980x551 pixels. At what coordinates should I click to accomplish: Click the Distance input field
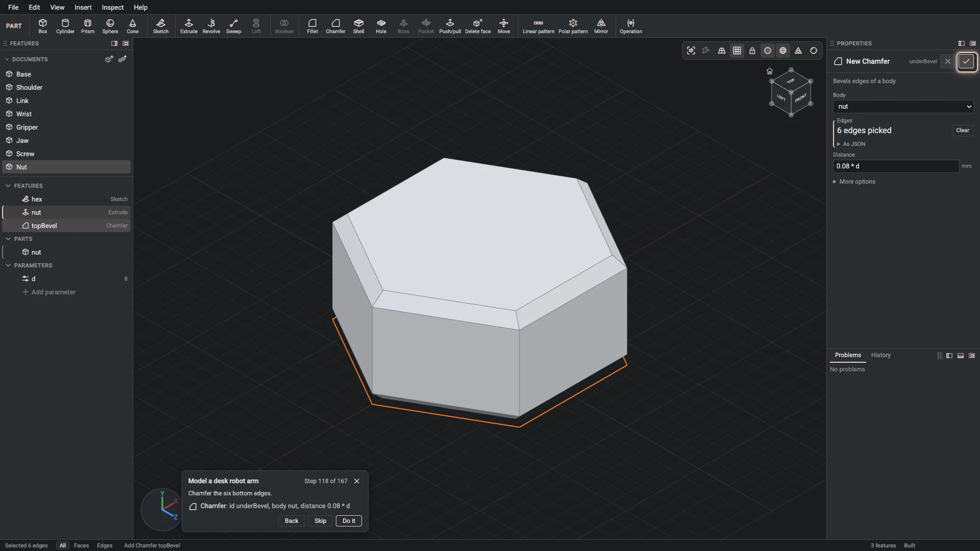896,166
